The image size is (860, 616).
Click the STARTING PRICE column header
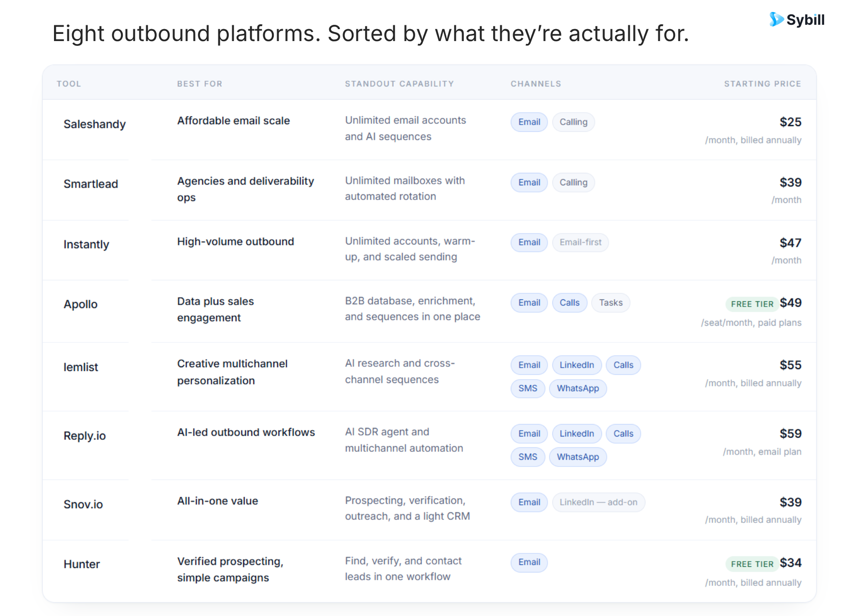(763, 84)
